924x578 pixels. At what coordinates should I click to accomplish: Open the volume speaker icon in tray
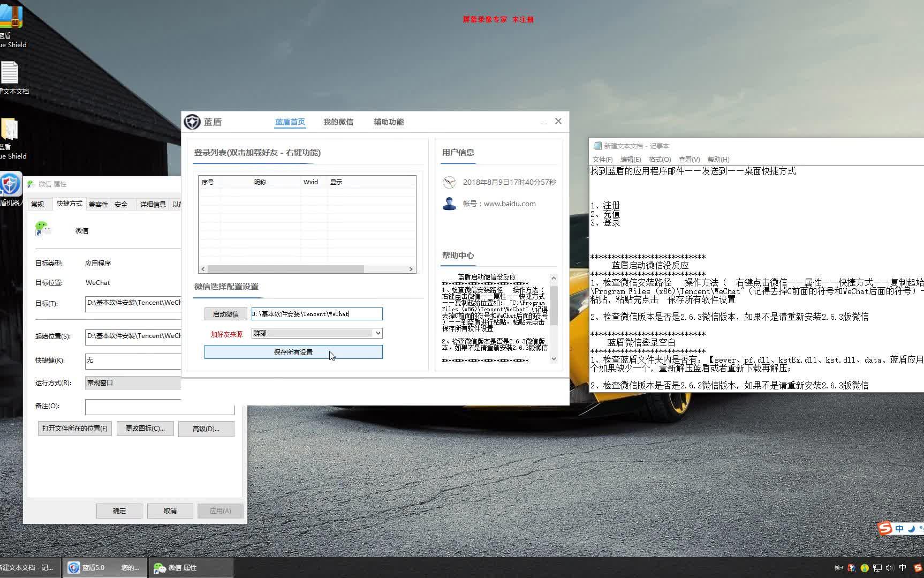[890, 568]
